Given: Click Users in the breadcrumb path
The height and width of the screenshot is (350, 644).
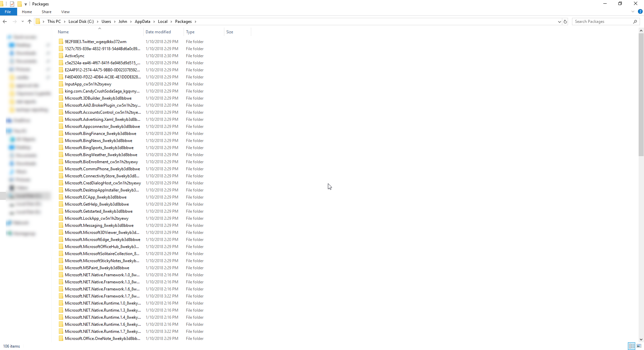Looking at the screenshot, I should point(106,22).
